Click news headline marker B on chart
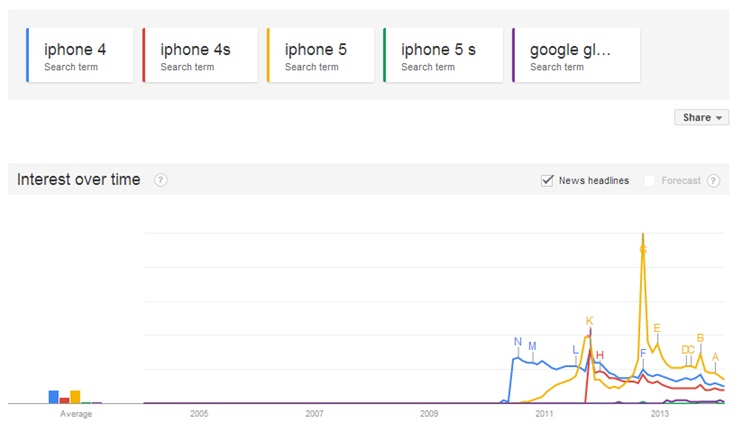The width and height of the screenshot is (737, 423). coord(700,338)
